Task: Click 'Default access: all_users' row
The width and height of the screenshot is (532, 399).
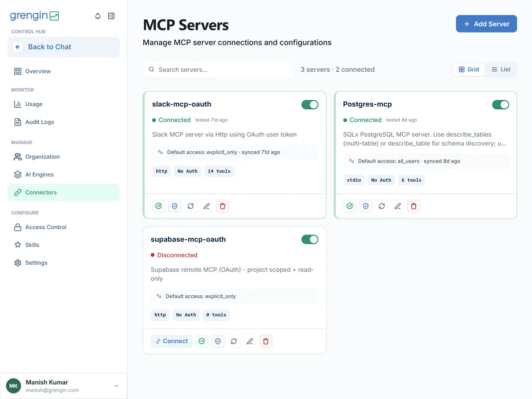Action: coord(426,161)
